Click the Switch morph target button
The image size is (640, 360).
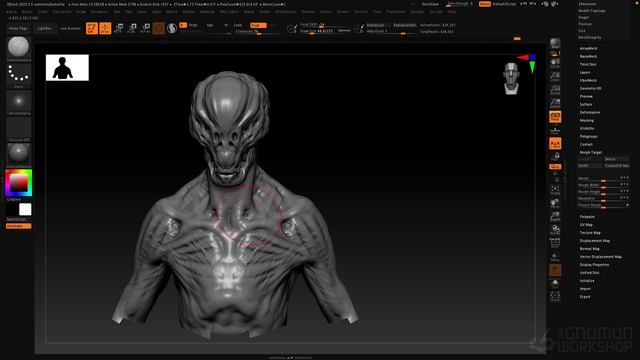coord(616,159)
